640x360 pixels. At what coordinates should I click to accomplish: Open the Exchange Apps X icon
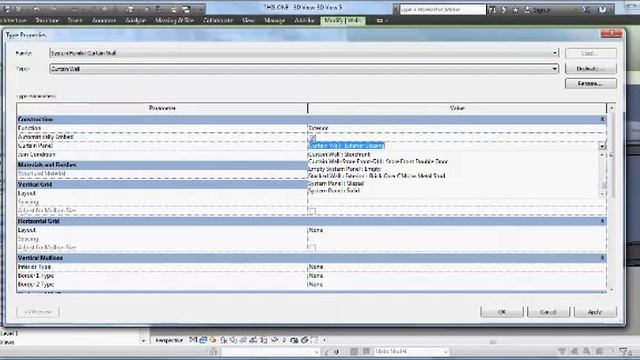click(586, 9)
